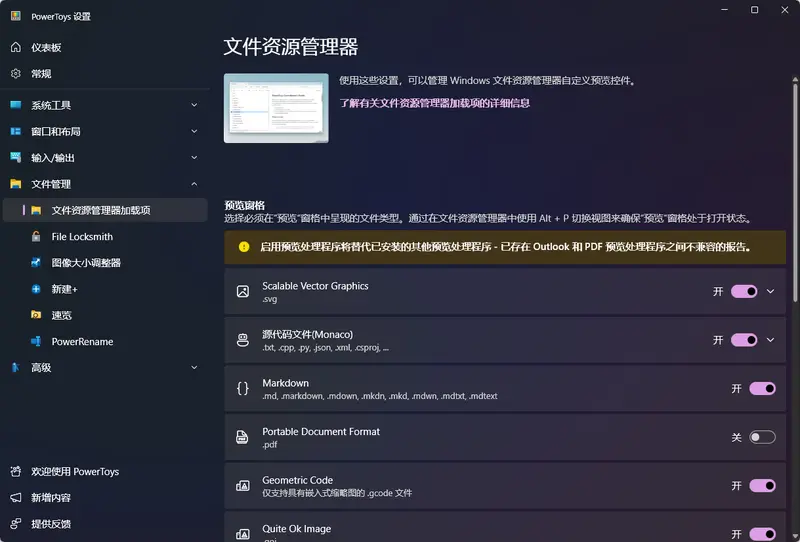Expand the 系统工具 section chevron

[194, 105]
